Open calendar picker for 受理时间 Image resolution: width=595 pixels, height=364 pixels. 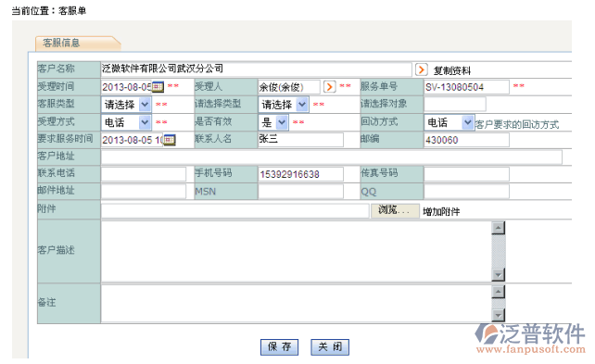coord(158,87)
